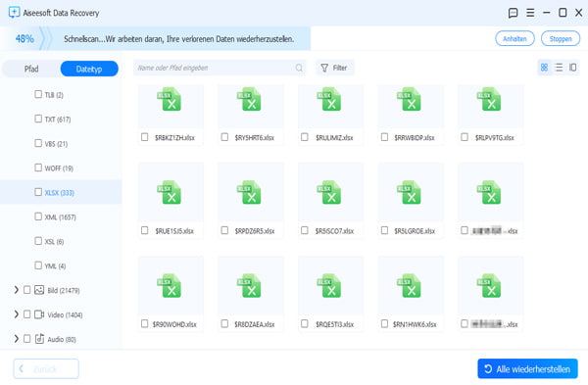Image resolution: width=588 pixels, height=385 pixels.
Task: Select the $R90WOHD.xlsx file icon
Action: point(170,286)
